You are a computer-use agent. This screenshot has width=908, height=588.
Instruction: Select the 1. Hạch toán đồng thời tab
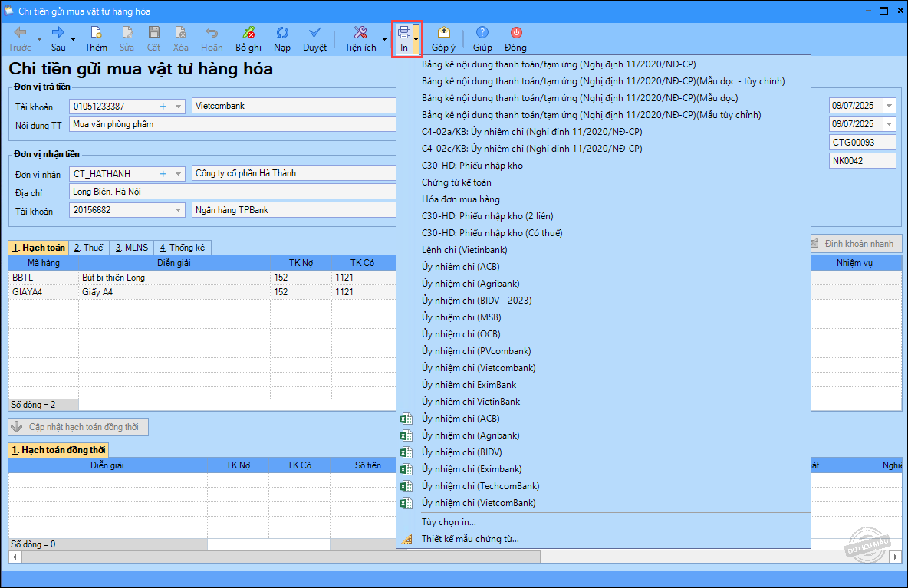coord(58,450)
